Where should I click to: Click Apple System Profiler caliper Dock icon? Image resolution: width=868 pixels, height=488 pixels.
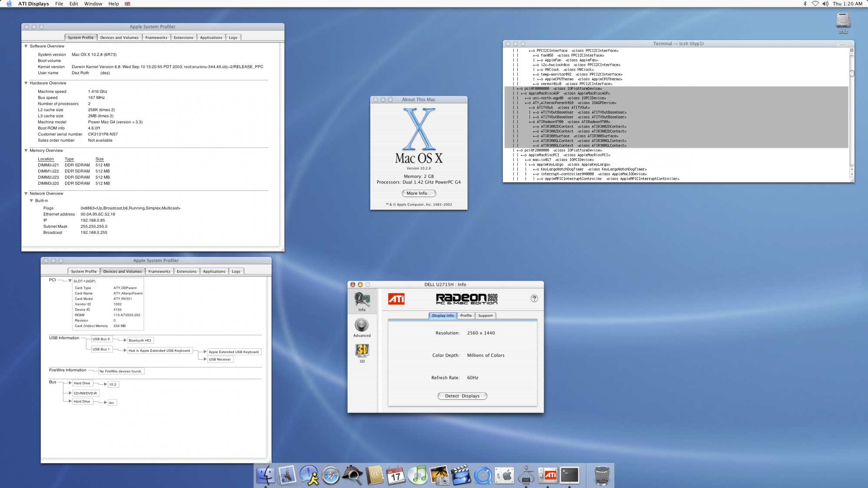pyautogui.click(x=526, y=475)
